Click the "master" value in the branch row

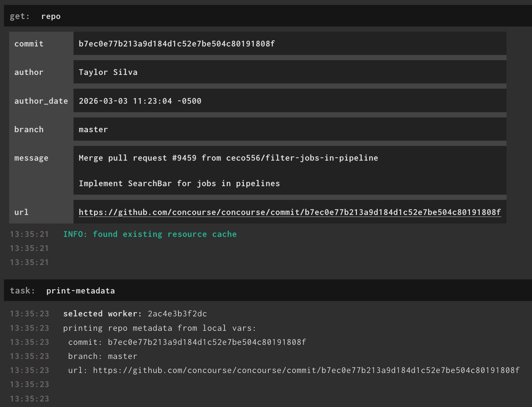[x=93, y=130]
